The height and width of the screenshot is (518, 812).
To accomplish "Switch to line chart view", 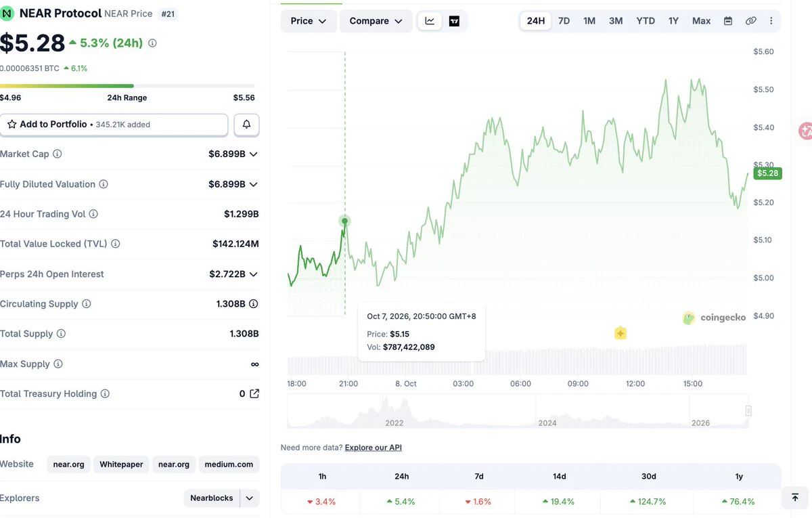I will 430,21.
